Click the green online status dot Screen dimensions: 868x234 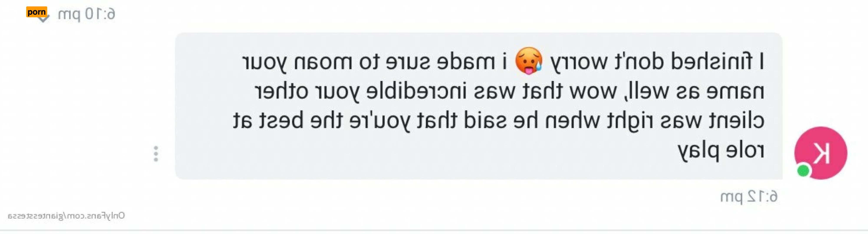(x=803, y=171)
